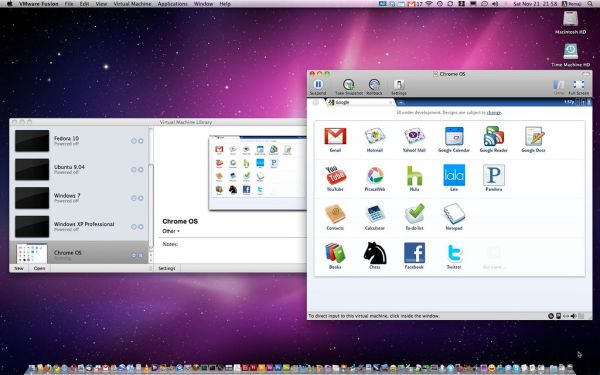The width and height of the screenshot is (600, 375).
Task: Select the Google tab in Chrome OS
Action: [x=359, y=102]
